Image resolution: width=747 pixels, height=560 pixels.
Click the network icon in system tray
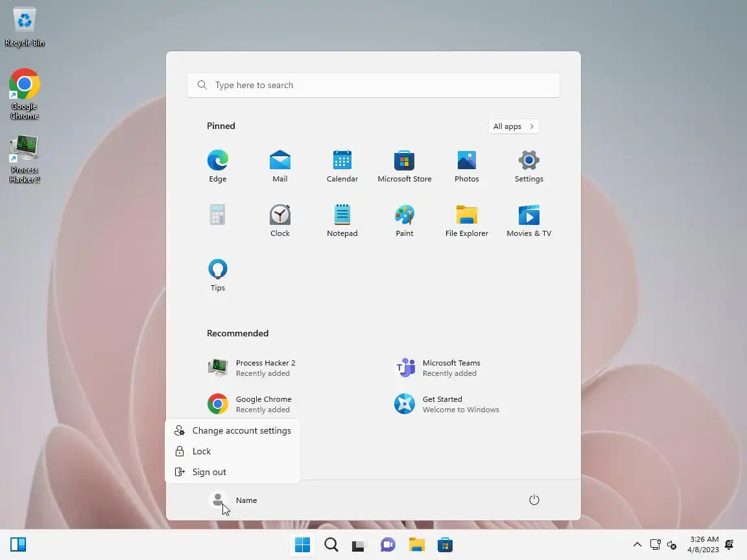coord(656,544)
